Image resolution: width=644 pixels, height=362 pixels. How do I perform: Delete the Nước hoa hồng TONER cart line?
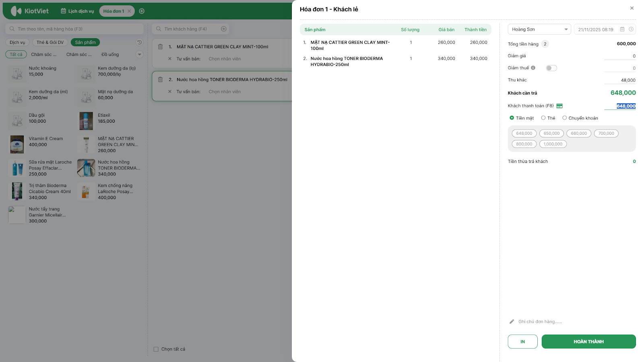pyautogui.click(x=160, y=80)
